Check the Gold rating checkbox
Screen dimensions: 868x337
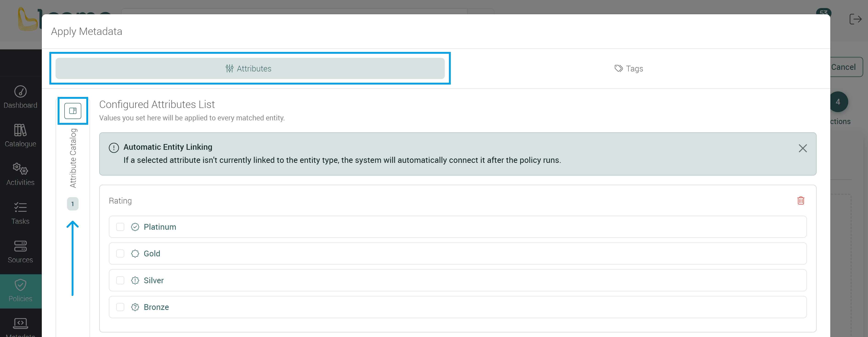point(120,253)
